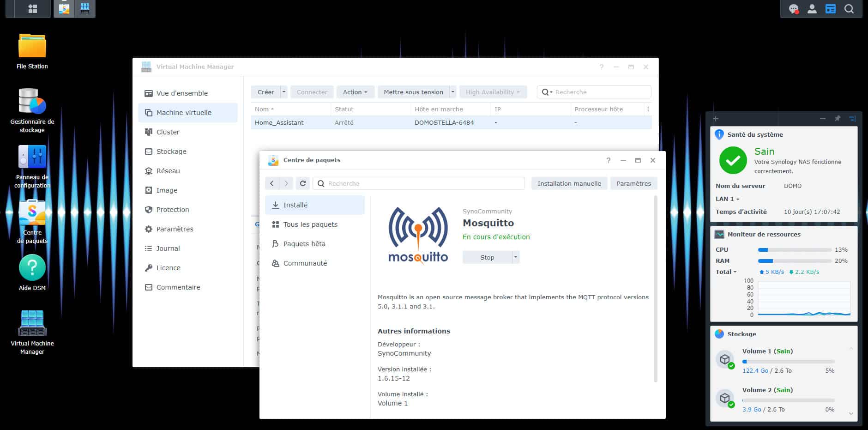Screen dimensions: 868x430
Task: Switch to Centre de paquets taskbar icon
Action: point(64,9)
